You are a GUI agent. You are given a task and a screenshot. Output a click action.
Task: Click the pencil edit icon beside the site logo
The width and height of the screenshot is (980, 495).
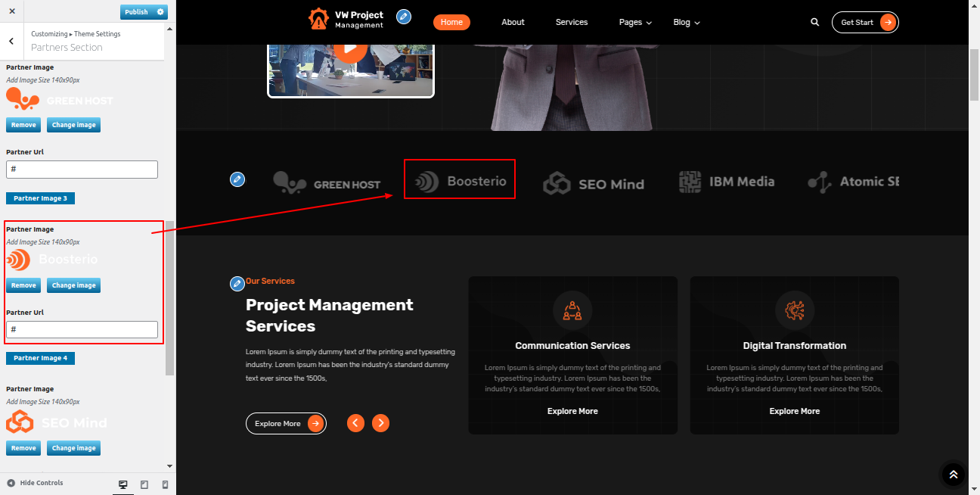point(404,17)
